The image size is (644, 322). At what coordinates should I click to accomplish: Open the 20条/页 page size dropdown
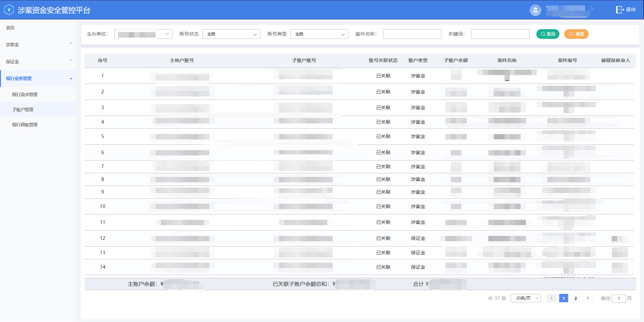(525, 298)
